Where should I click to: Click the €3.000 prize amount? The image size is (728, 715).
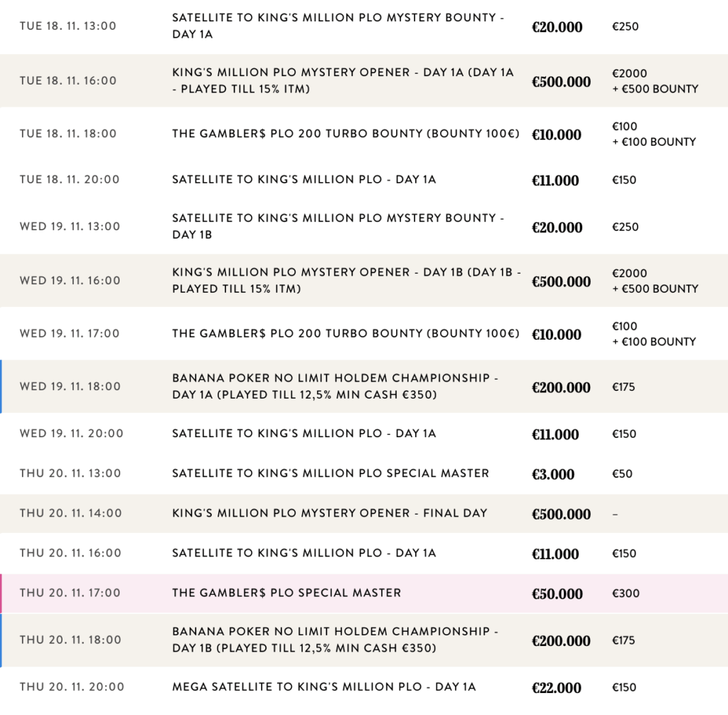coord(552,474)
